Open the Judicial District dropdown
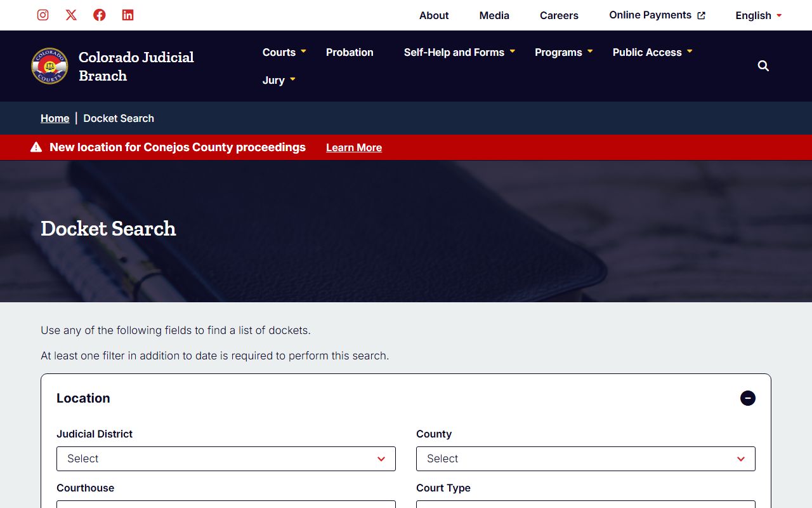 [226, 458]
